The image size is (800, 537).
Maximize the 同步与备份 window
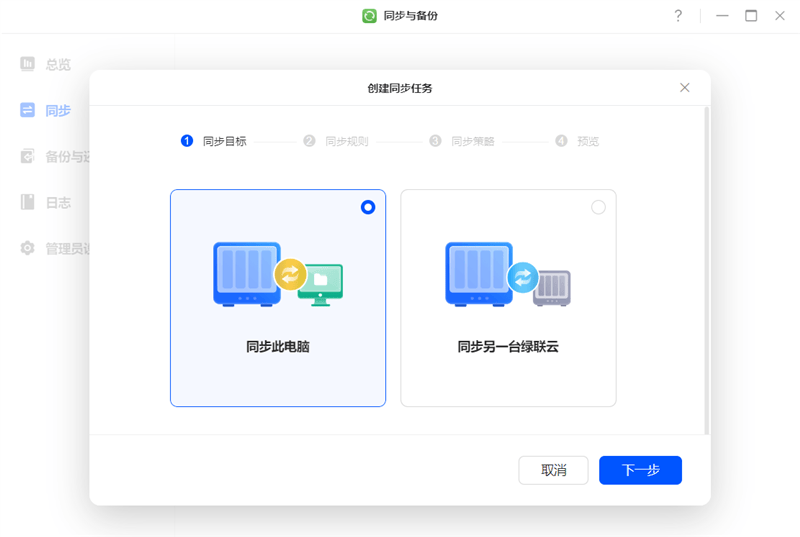(x=751, y=16)
